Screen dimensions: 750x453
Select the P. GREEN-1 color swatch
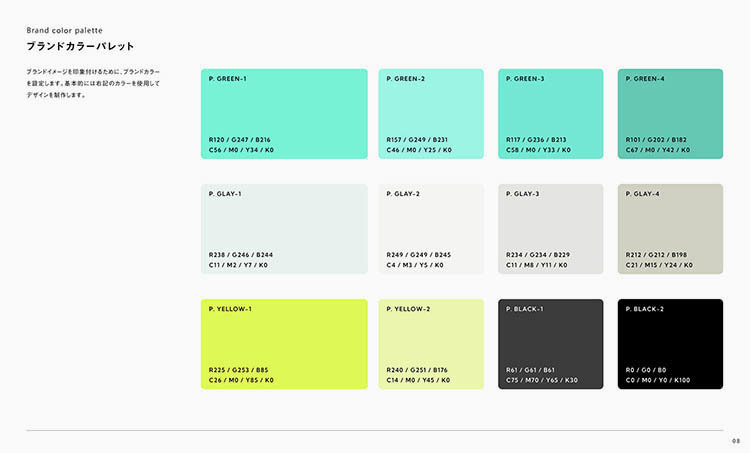pos(284,113)
